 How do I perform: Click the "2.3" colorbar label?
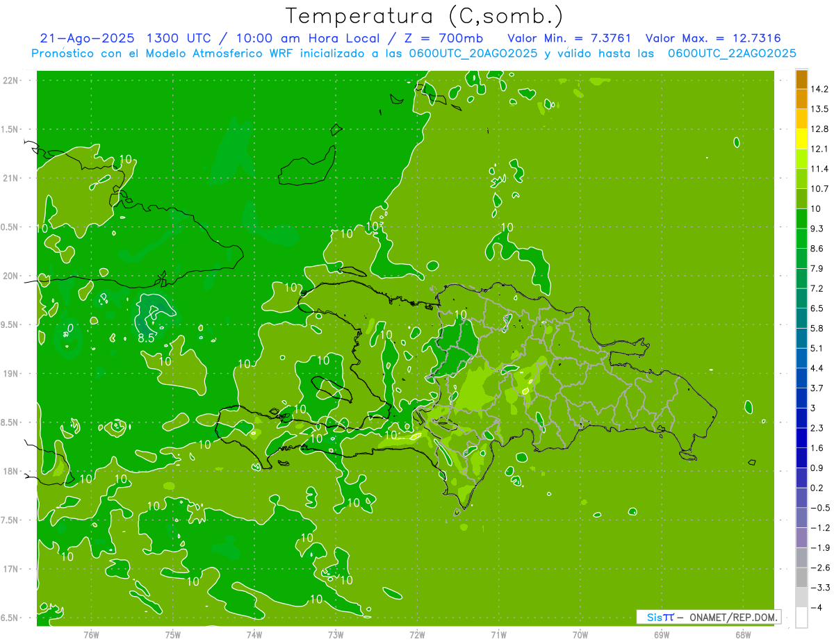[817, 428]
